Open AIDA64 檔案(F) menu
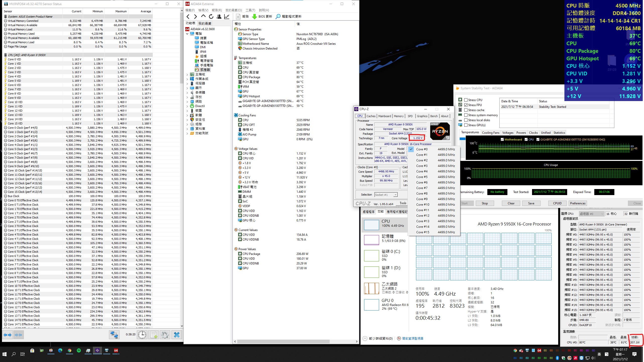This screenshot has height=362, width=644. [190, 10]
